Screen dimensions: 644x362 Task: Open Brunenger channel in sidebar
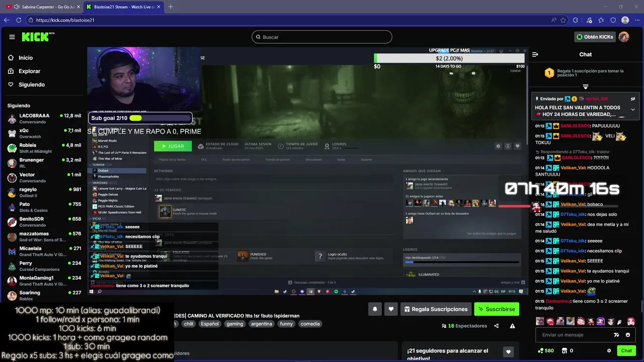44,163
